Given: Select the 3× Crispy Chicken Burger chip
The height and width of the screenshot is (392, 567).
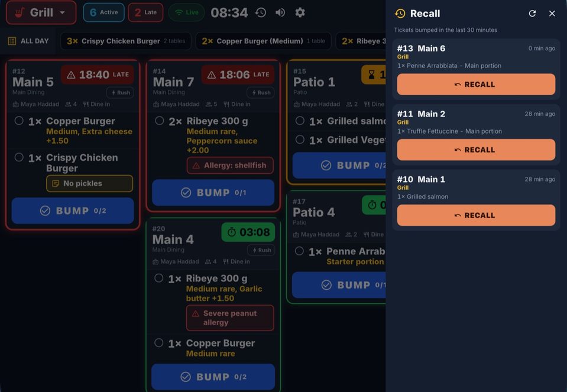Looking at the screenshot, I should (x=125, y=41).
